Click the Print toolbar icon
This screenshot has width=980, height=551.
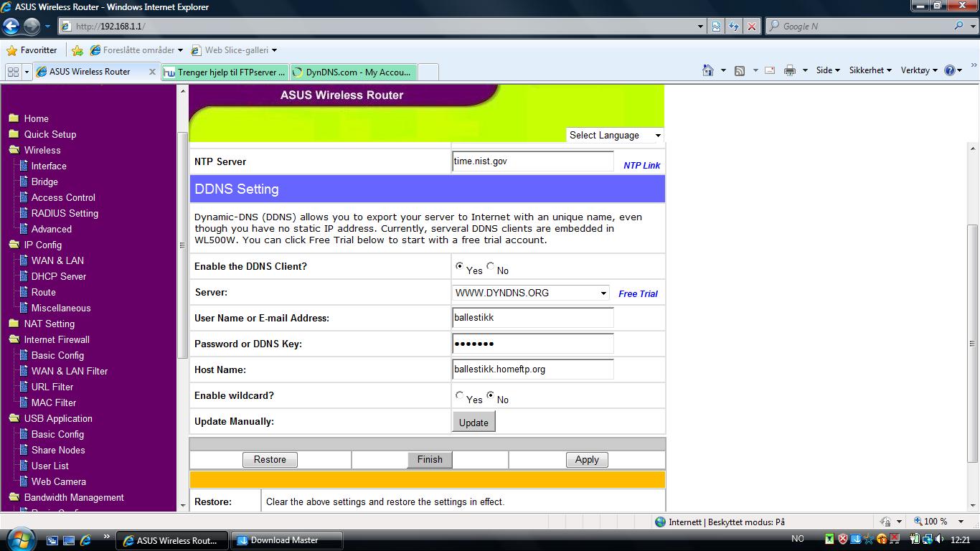(790, 70)
